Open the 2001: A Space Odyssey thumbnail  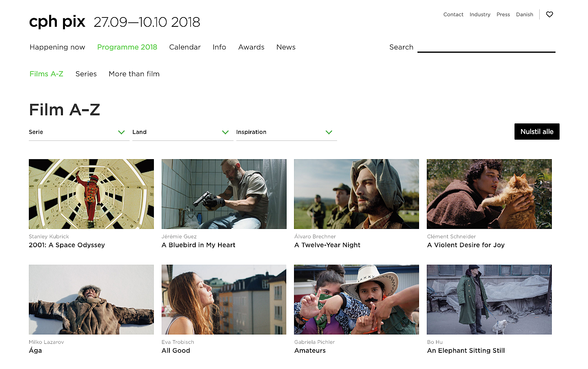pos(91,194)
